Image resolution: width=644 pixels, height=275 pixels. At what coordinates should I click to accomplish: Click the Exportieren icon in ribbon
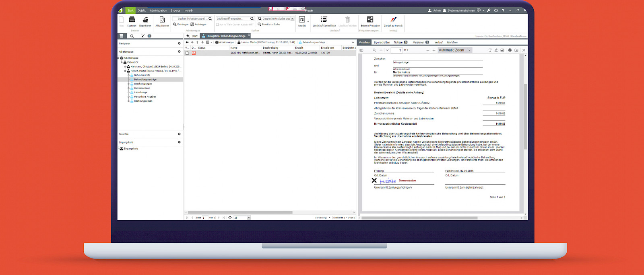[x=145, y=20]
